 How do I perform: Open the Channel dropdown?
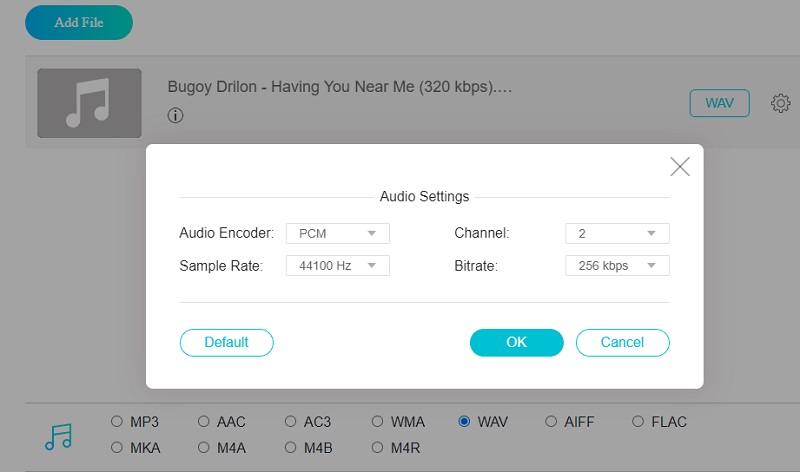click(616, 233)
